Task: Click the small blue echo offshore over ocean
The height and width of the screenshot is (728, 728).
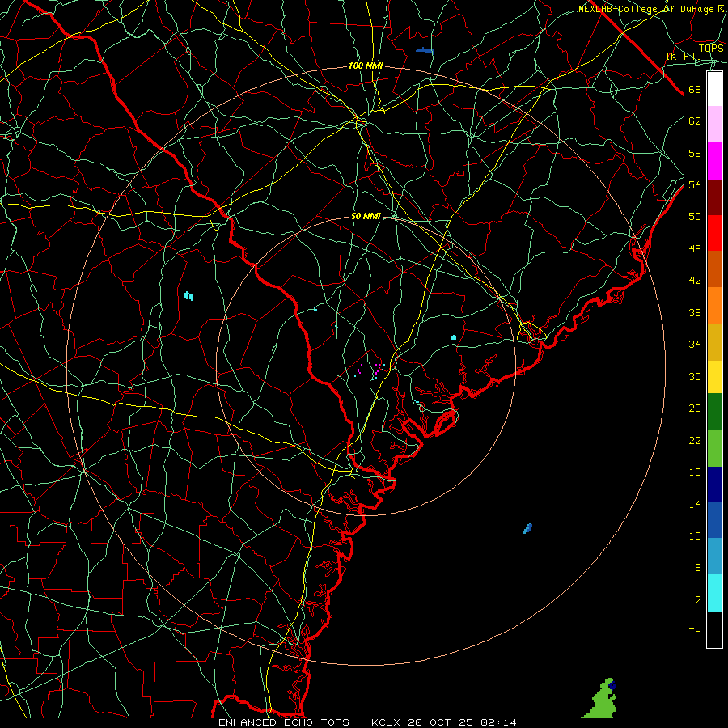Action: click(x=527, y=528)
